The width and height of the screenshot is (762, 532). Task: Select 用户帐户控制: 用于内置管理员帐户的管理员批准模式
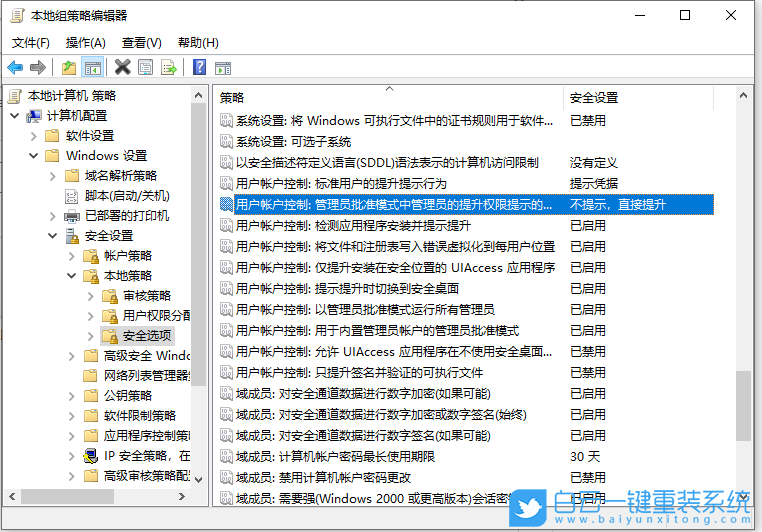pos(377,330)
